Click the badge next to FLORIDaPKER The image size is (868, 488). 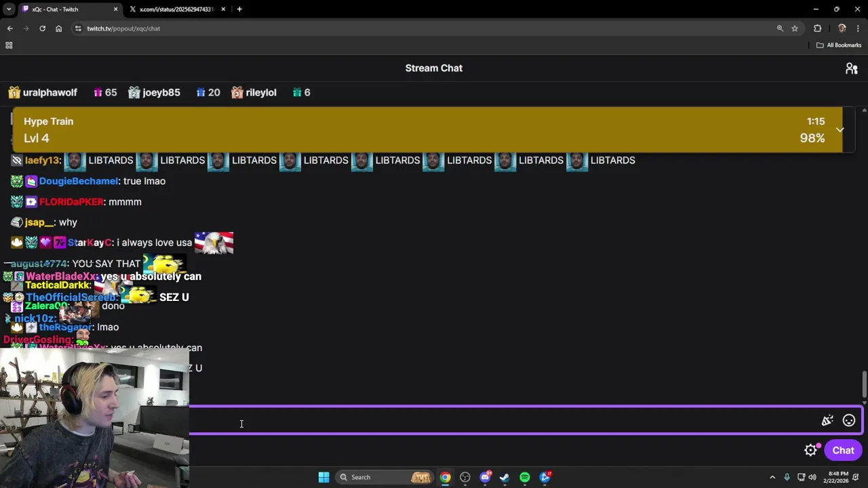point(31,202)
